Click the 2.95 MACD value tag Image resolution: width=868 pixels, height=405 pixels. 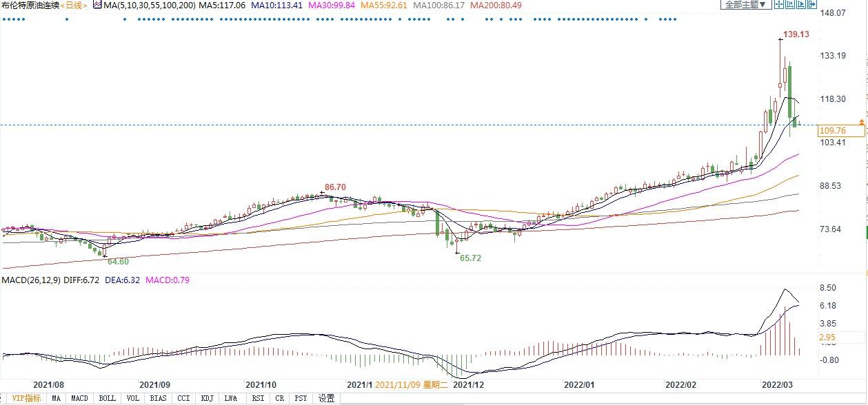[827, 337]
